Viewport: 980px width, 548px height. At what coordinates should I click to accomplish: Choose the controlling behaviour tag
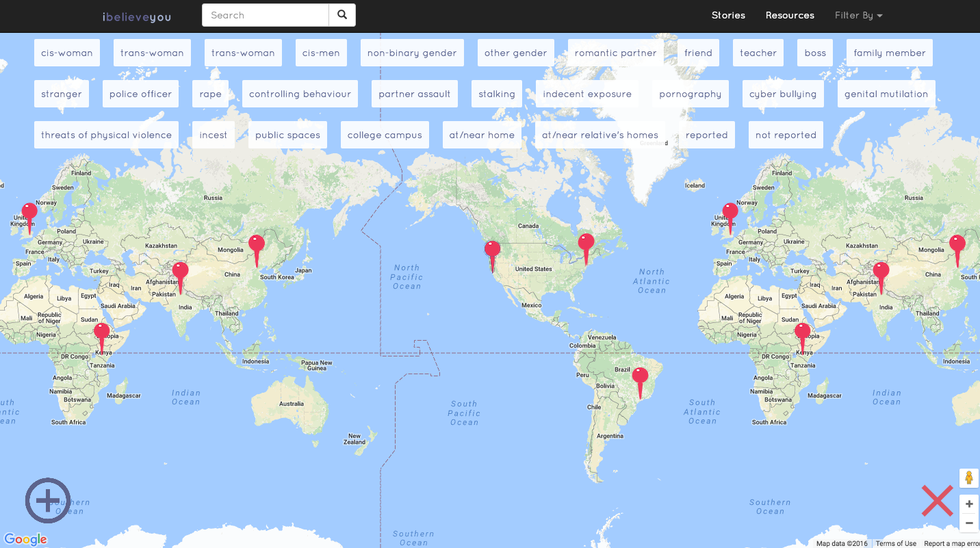300,94
